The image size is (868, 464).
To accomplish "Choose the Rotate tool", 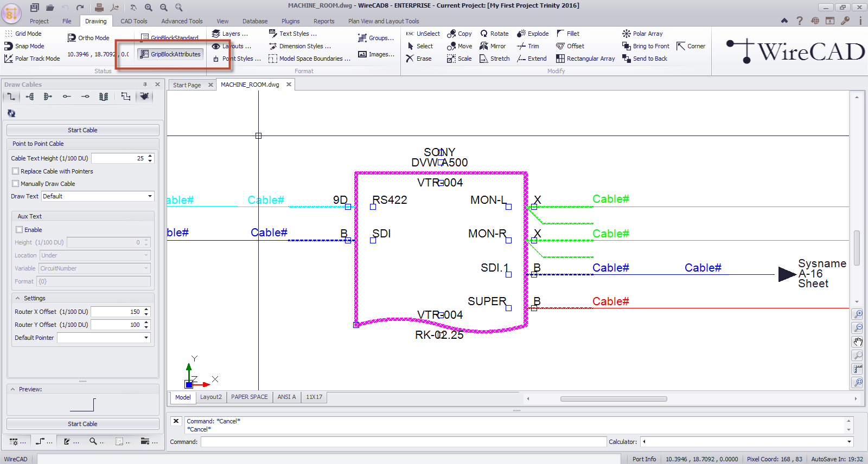I will click(494, 34).
